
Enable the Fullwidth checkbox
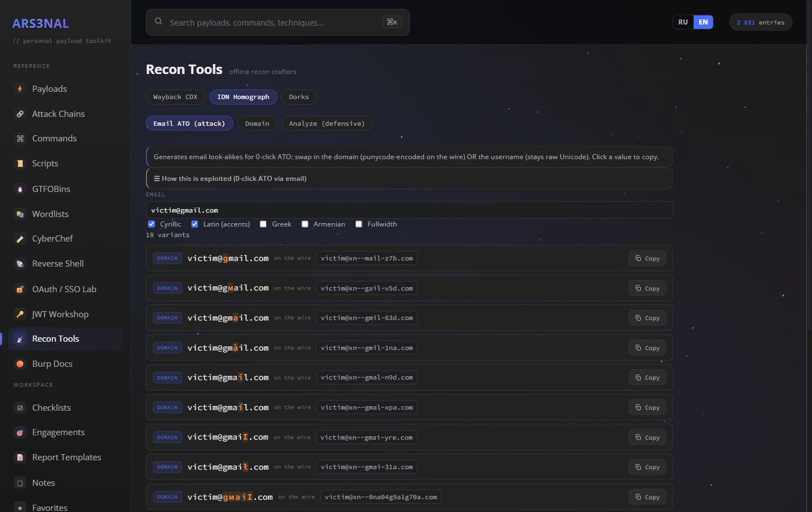[359, 224]
